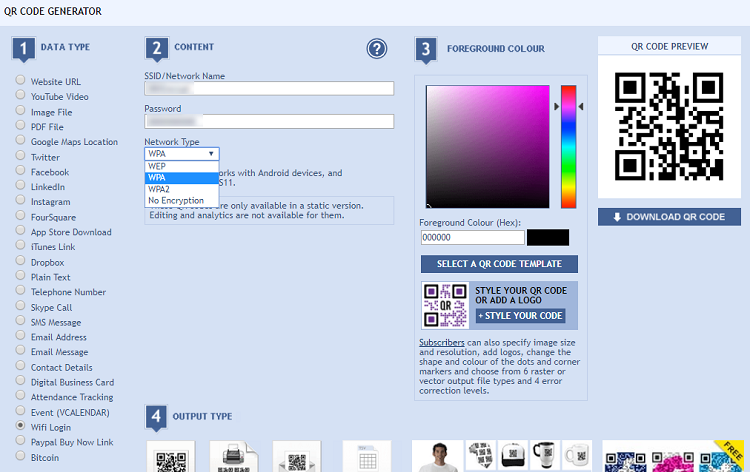750x472 pixels.
Task: Open the trucker cap merchandise thumbnail
Action: coord(513,455)
